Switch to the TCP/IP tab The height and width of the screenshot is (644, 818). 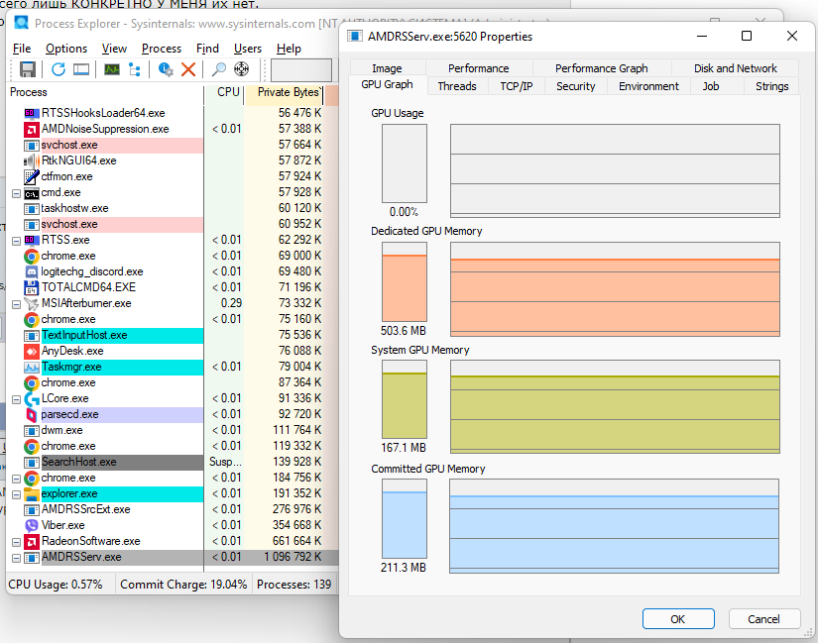[516, 86]
